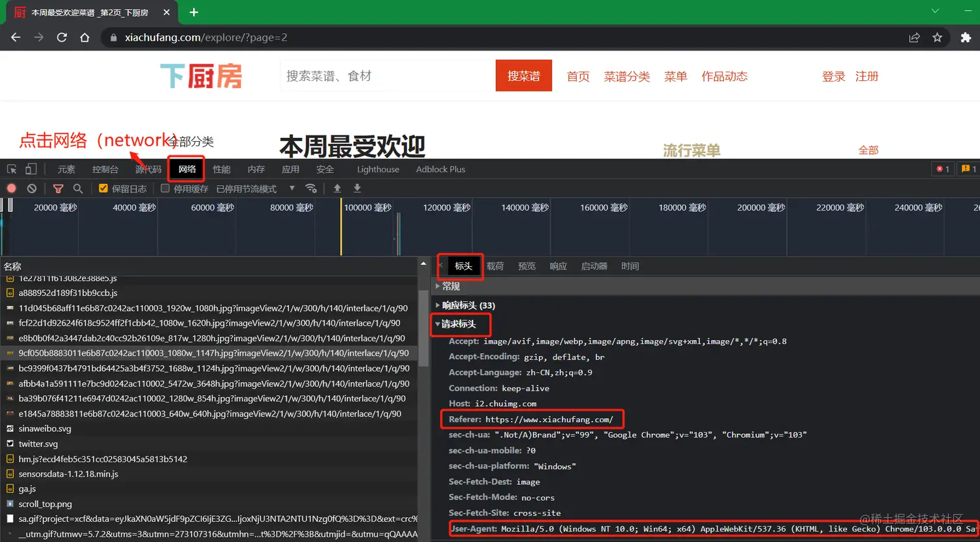Open the network search magnifier
This screenshot has width=980, height=542.
[78, 188]
